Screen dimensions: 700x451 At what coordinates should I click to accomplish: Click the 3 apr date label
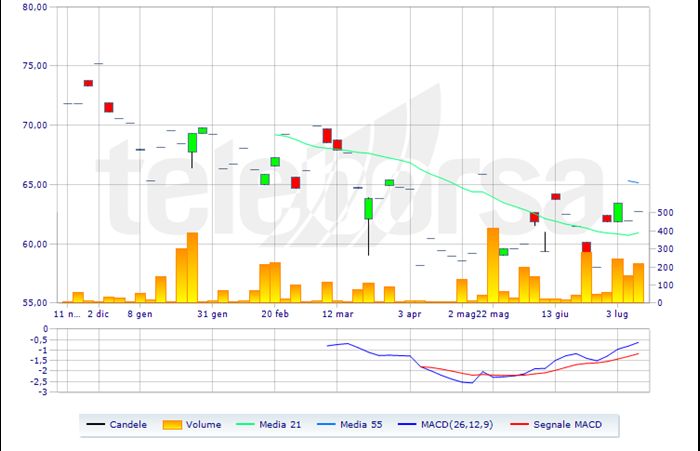410,314
